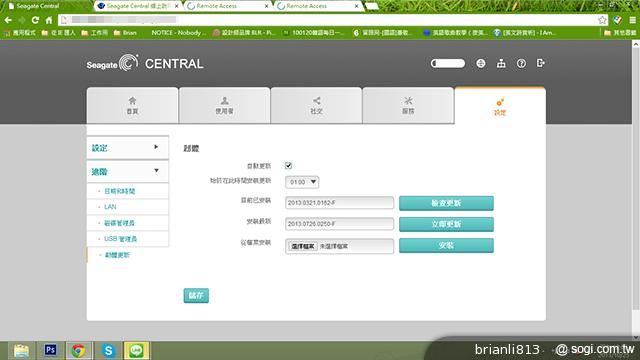The image size is (640, 360).
Task: Open LINE app from taskbar
Action: pos(136,350)
